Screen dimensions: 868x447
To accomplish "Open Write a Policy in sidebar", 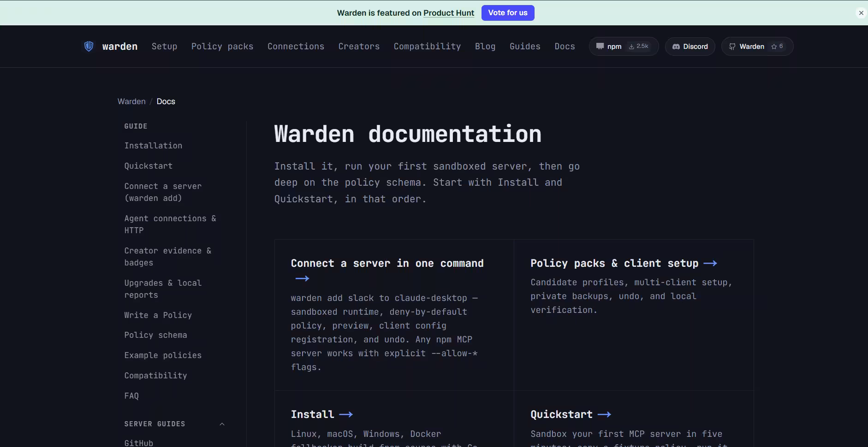I will 158,315.
